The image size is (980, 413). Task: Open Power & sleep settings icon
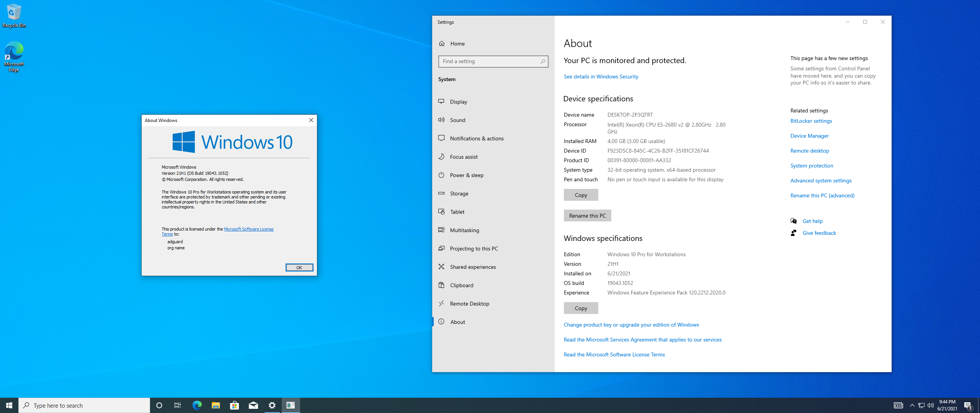441,175
